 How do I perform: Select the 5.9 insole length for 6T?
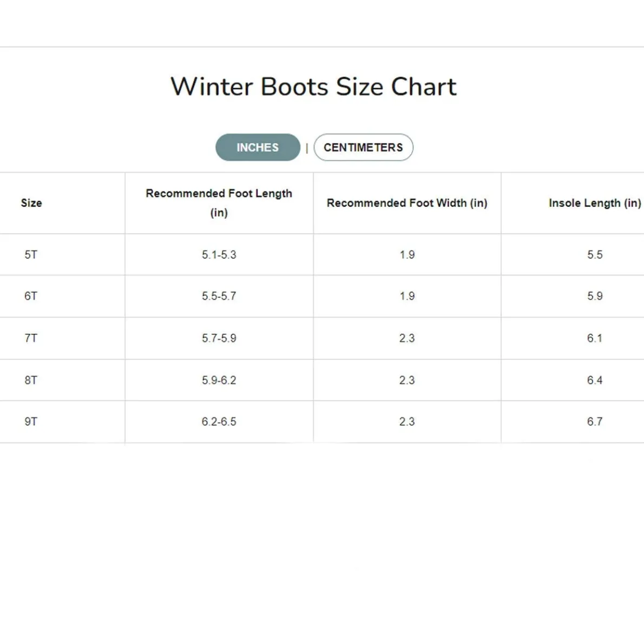pyautogui.click(x=595, y=296)
